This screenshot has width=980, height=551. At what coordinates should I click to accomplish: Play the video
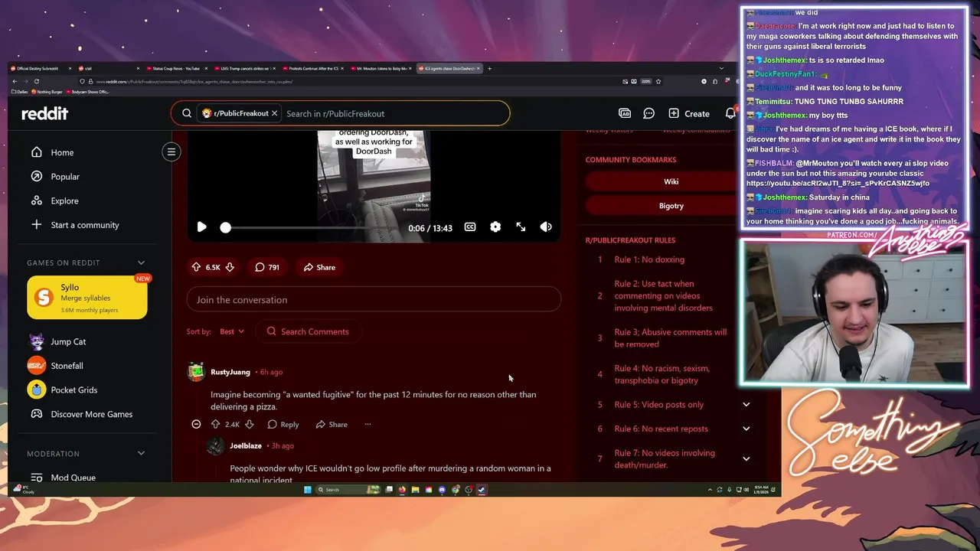pyautogui.click(x=201, y=227)
